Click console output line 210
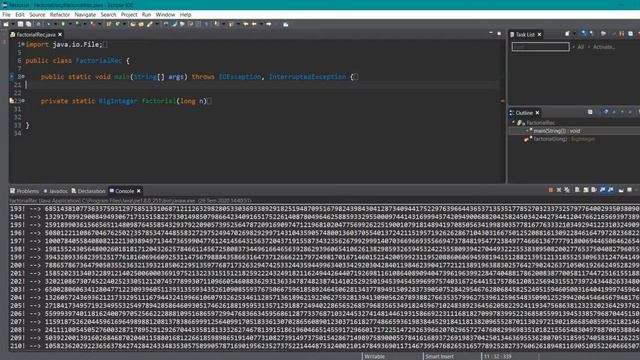This screenshot has height=360, width=640. click(x=324, y=346)
